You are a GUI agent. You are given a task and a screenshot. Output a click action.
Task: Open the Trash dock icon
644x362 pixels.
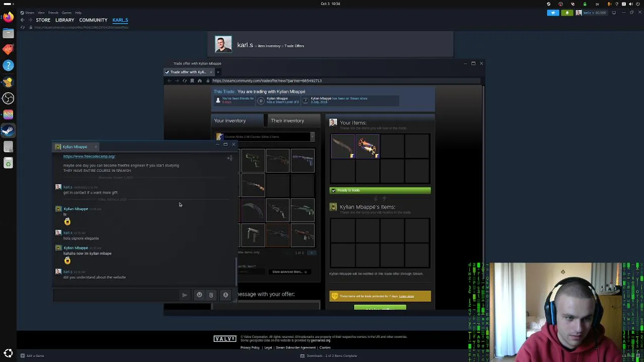click(x=8, y=163)
